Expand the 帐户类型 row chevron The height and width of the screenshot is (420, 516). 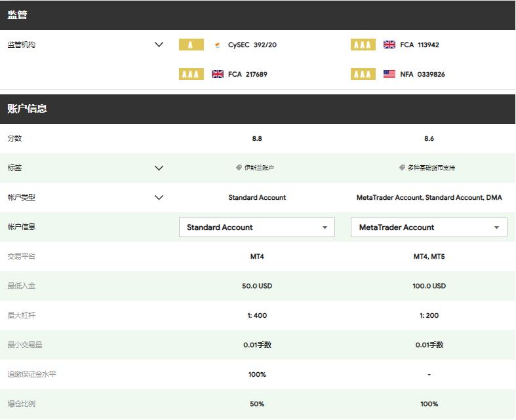point(159,197)
